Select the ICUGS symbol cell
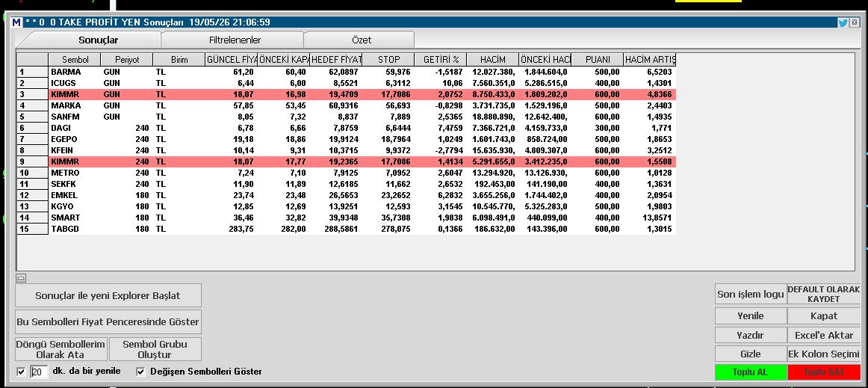Screen dimensions: 868x388 point(75,83)
